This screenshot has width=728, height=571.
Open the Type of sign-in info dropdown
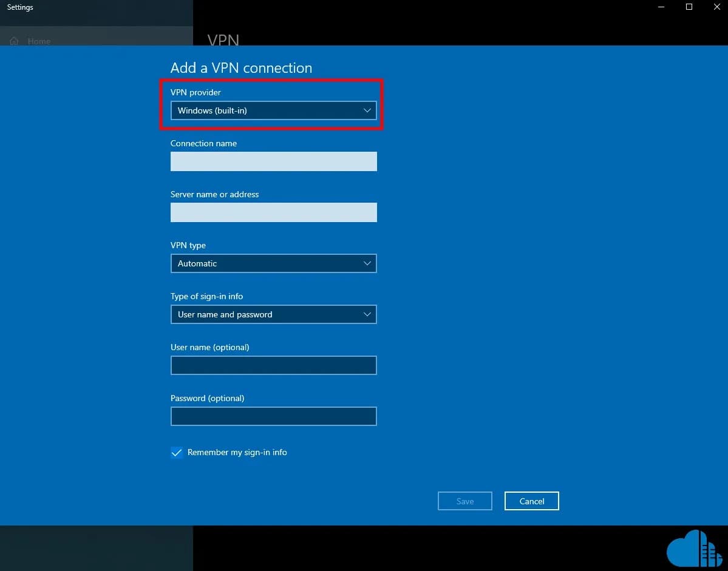point(273,314)
